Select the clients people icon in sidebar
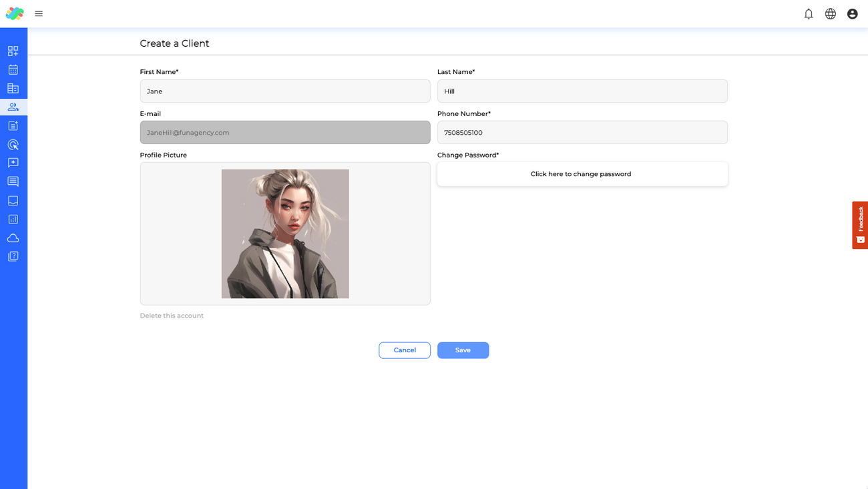The height and width of the screenshot is (489, 868). pos(13,107)
